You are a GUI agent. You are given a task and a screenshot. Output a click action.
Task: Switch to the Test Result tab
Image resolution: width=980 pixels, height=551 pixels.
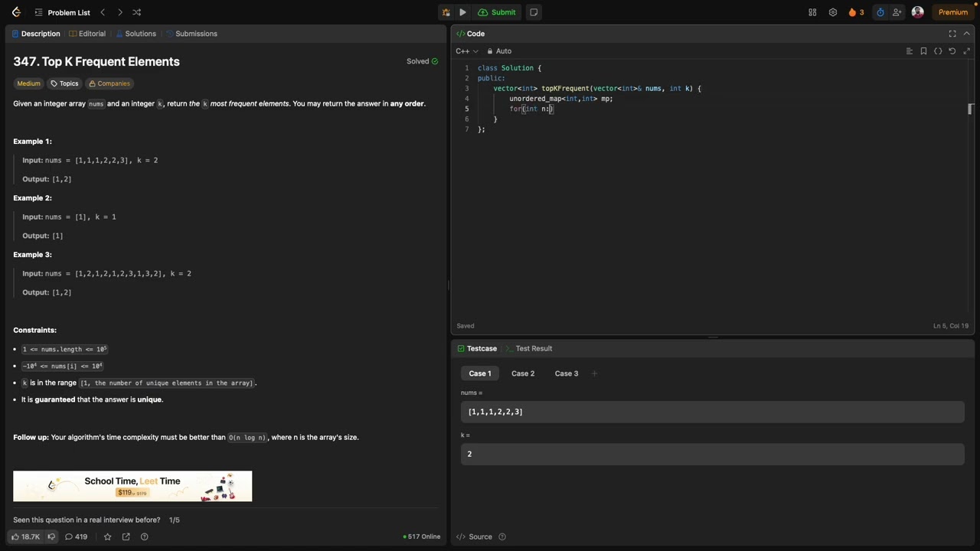529,348
